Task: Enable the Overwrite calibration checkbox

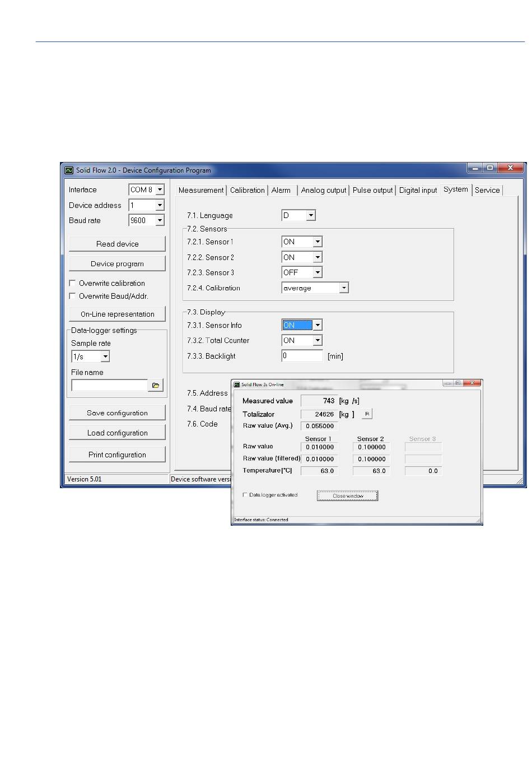Action: point(72,283)
